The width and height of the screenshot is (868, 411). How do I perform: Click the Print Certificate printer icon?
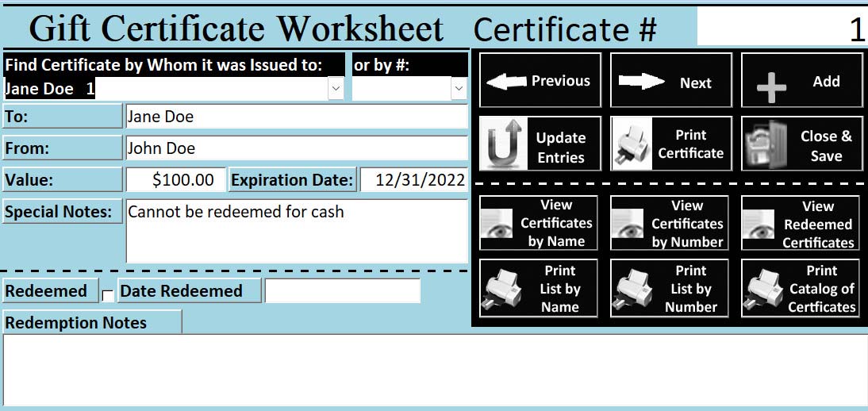coord(632,144)
